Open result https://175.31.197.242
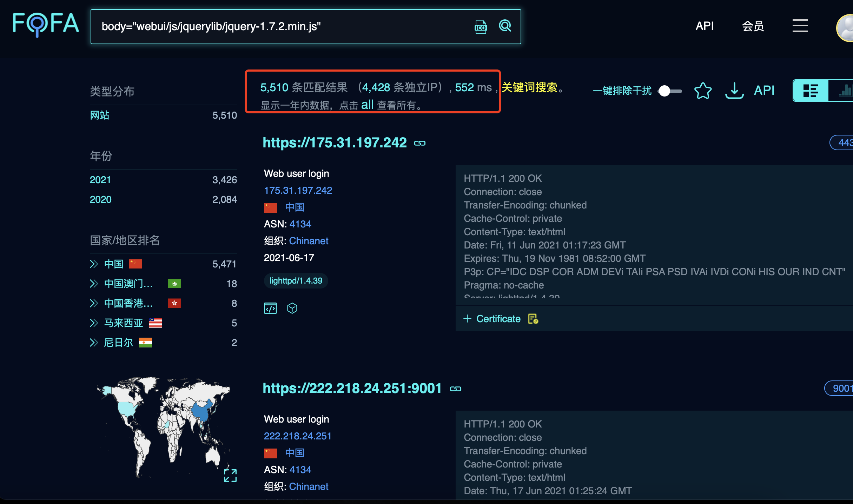 tap(335, 143)
